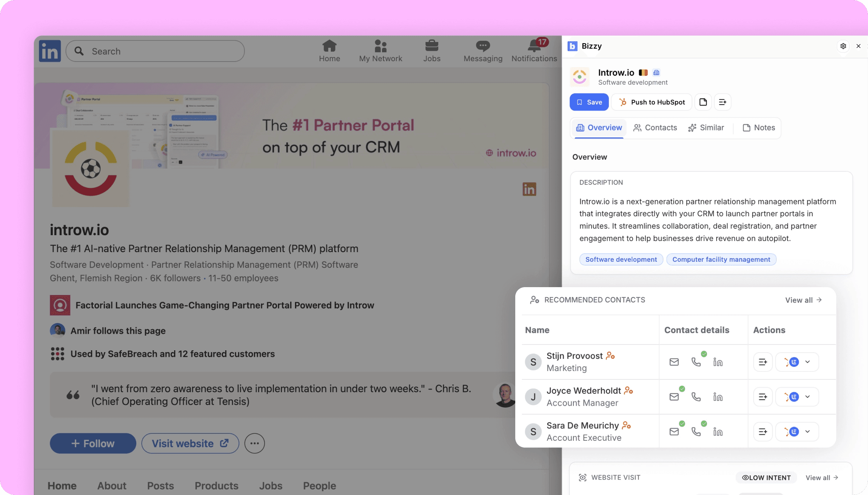Open the About tab on the company page
The height and width of the screenshot is (495, 868).
click(112, 486)
